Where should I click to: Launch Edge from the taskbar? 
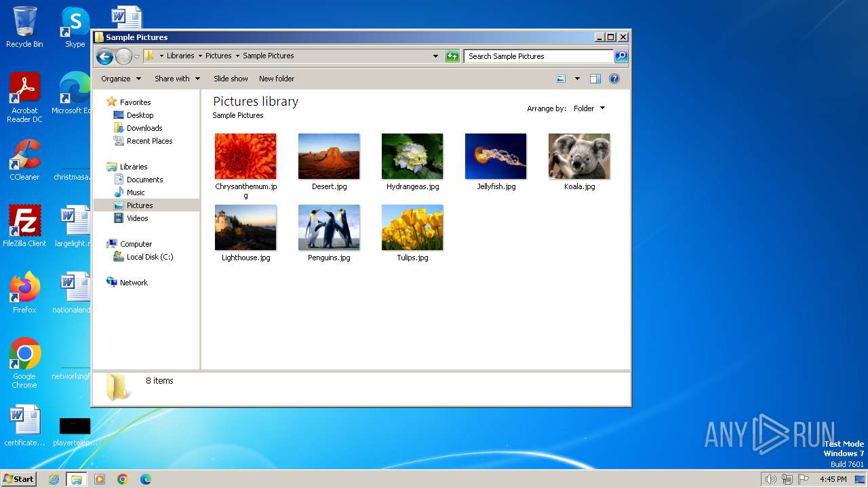pyautogui.click(x=146, y=479)
